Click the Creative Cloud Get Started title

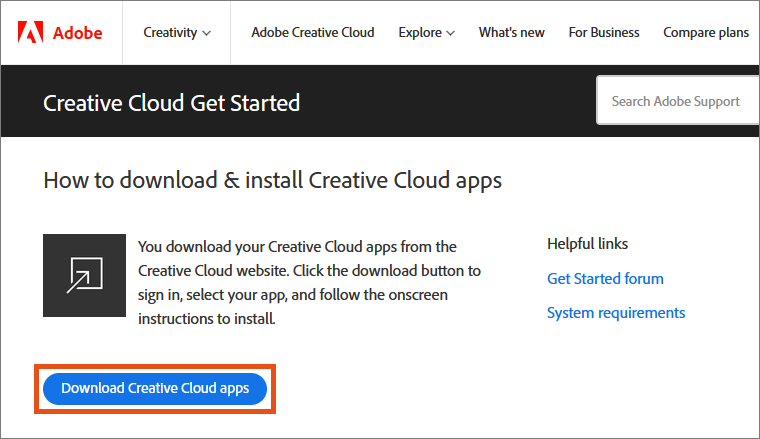171,102
